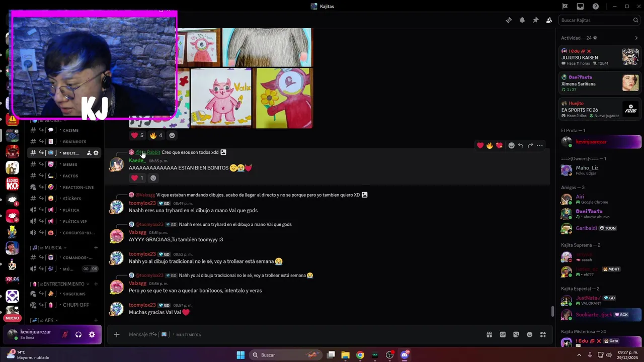Viewport: 644px width, 362px height.
Task: Open the attachment plus button
Action: point(117,334)
